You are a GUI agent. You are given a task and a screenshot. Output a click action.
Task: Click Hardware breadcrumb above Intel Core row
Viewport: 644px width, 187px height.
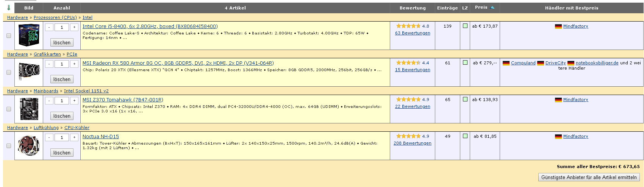[17, 17]
